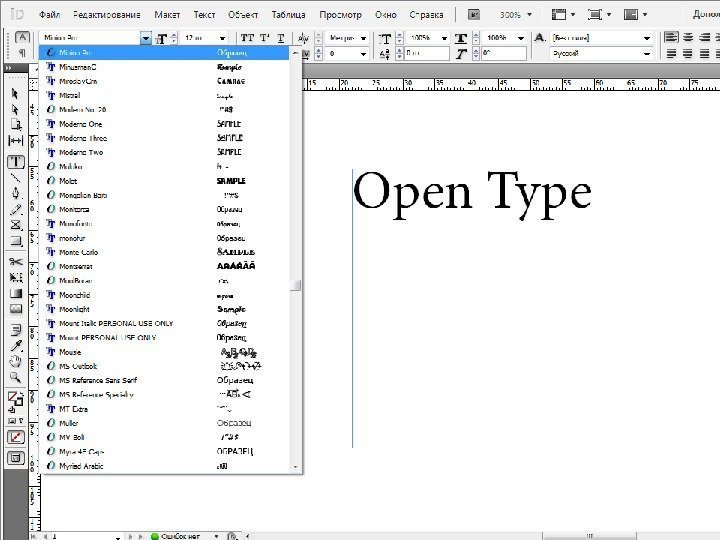Collapse the font family dropdown arrow
This screenshot has height=540, width=720.
(x=146, y=38)
